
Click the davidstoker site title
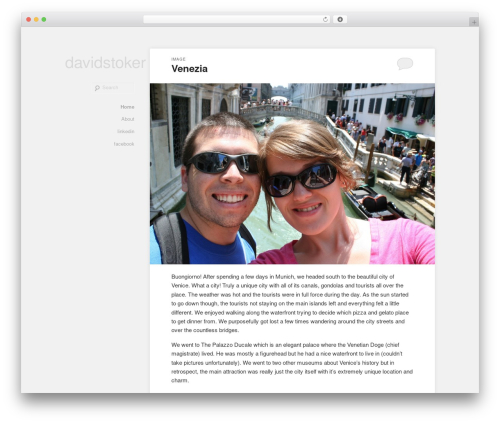pyautogui.click(x=105, y=63)
